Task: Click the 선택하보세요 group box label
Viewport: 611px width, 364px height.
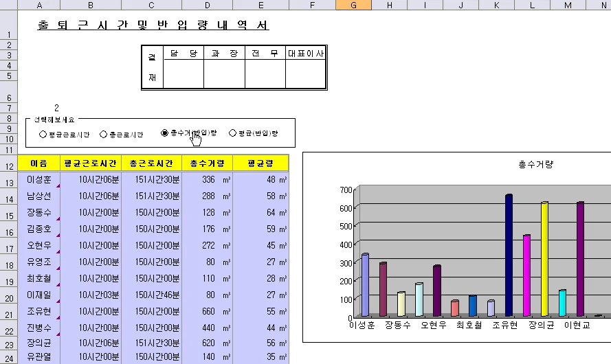Action: click(x=54, y=120)
